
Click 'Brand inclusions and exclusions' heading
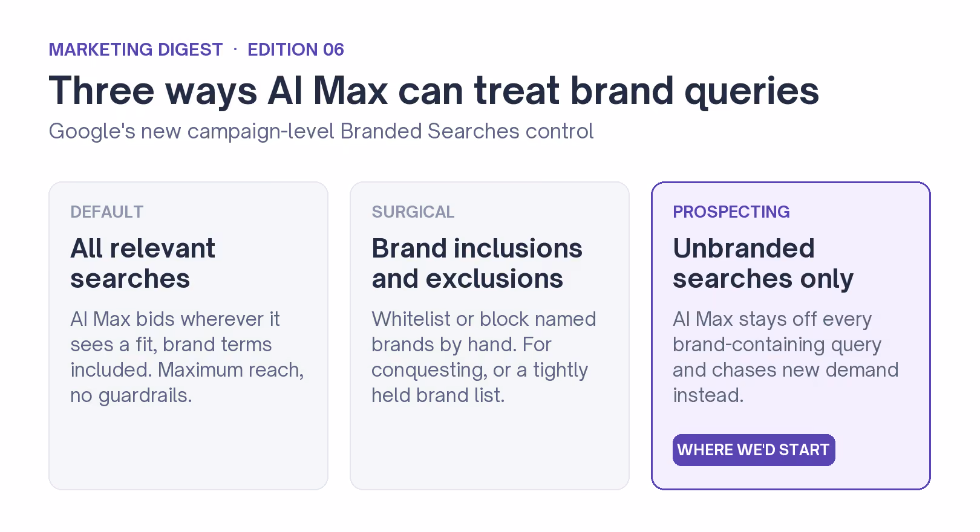pos(477,264)
